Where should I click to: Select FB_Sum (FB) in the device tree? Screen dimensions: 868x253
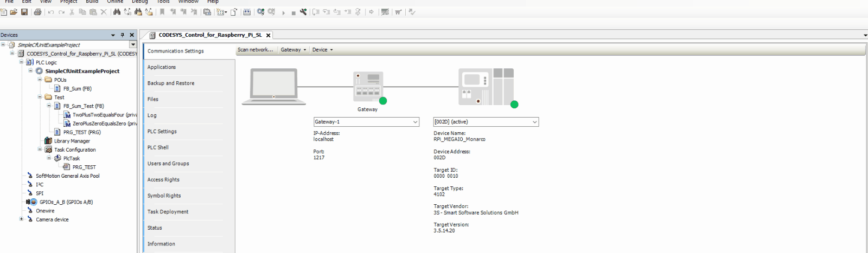click(x=77, y=89)
